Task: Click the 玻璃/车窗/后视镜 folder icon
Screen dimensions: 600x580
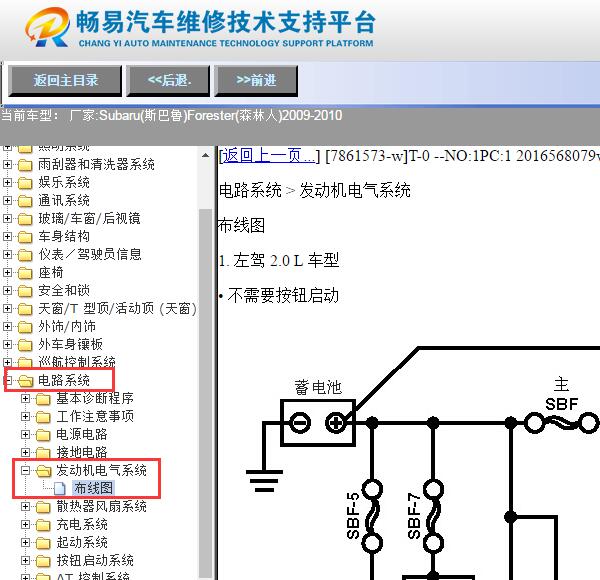Action: click(x=25, y=219)
